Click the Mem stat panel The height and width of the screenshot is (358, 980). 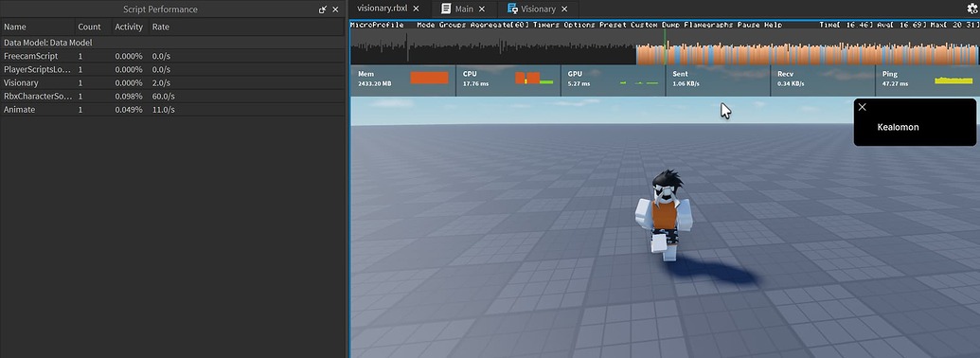coord(403,81)
